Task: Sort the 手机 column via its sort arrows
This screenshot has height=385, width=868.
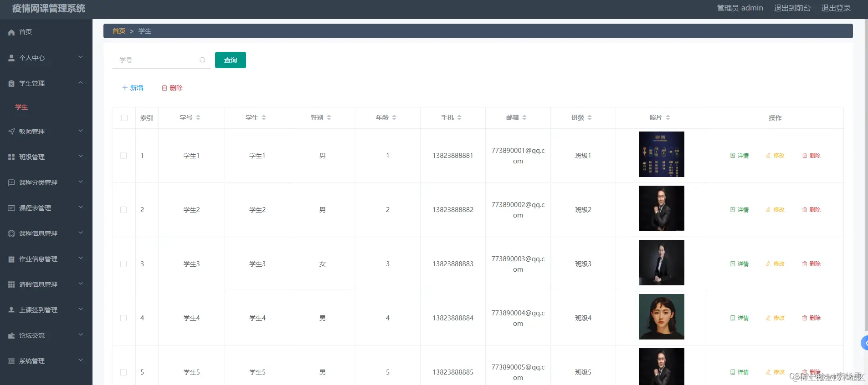Action: 459,117
